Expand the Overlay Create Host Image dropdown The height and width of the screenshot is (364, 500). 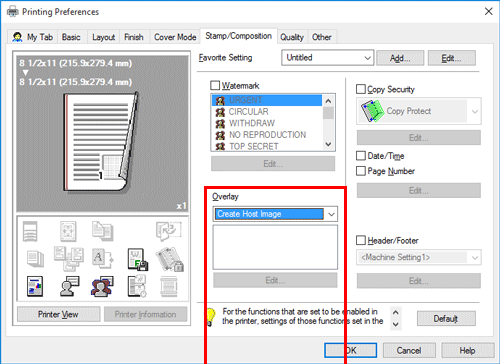click(x=275, y=214)
